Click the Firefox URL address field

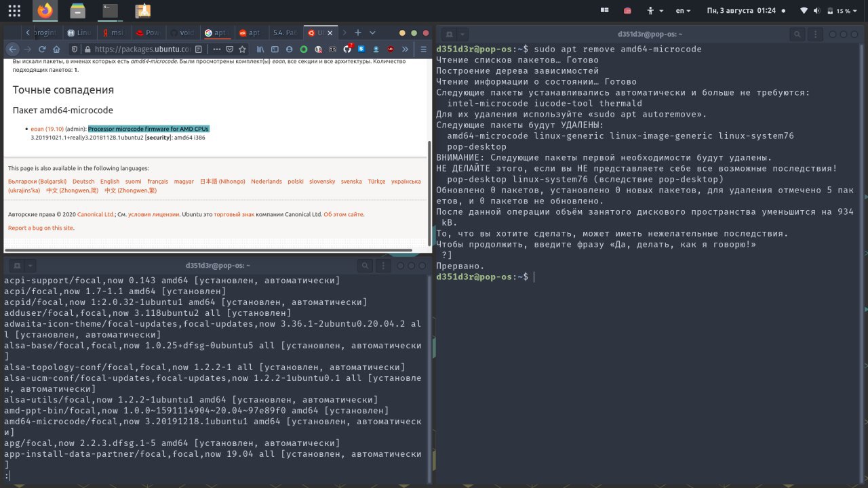141,49
